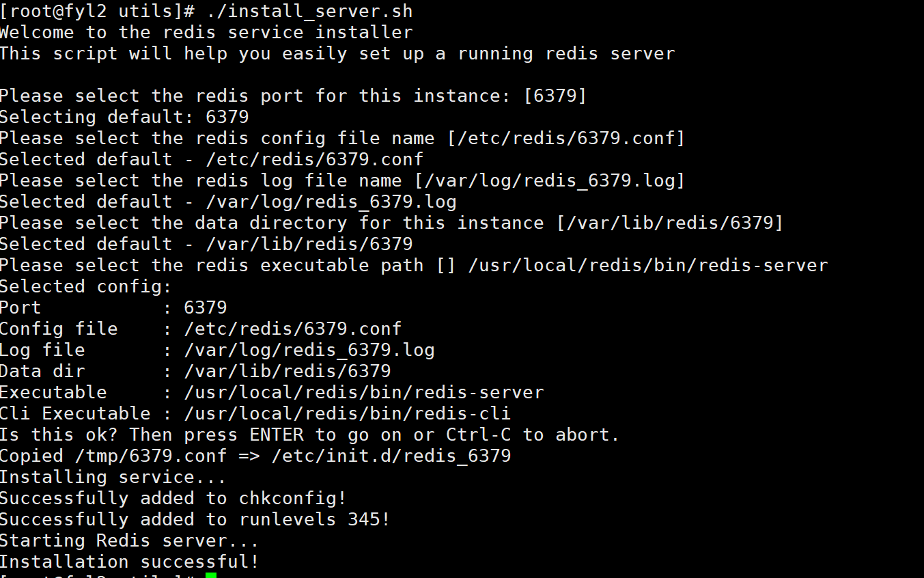Screen dimensions: 924x578
Task: Click the 'Data dir' summary line
Action: [x=195, y=371]
